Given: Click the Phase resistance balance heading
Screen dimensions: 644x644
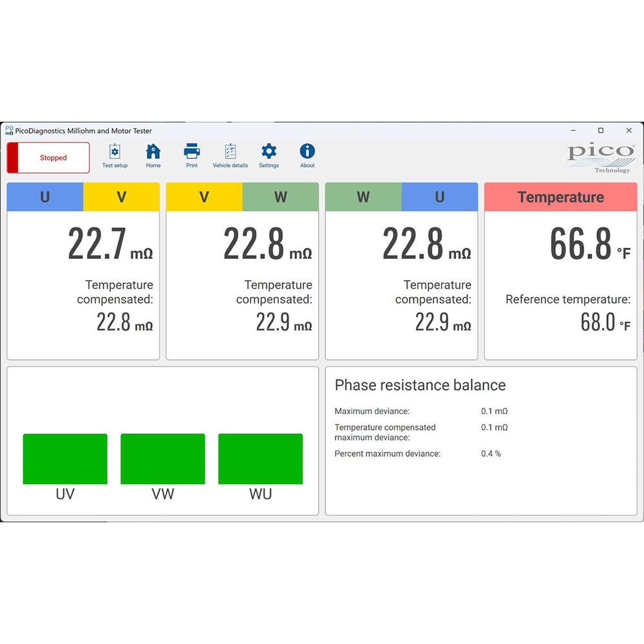Looking at the screenshot, I should 420,385.
